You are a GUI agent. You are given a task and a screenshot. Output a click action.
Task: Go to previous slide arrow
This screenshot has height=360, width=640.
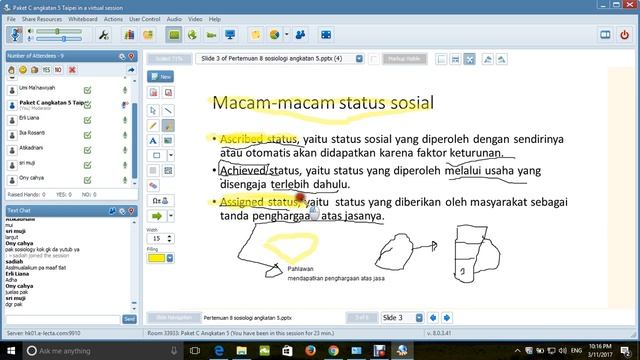[433, 318]
